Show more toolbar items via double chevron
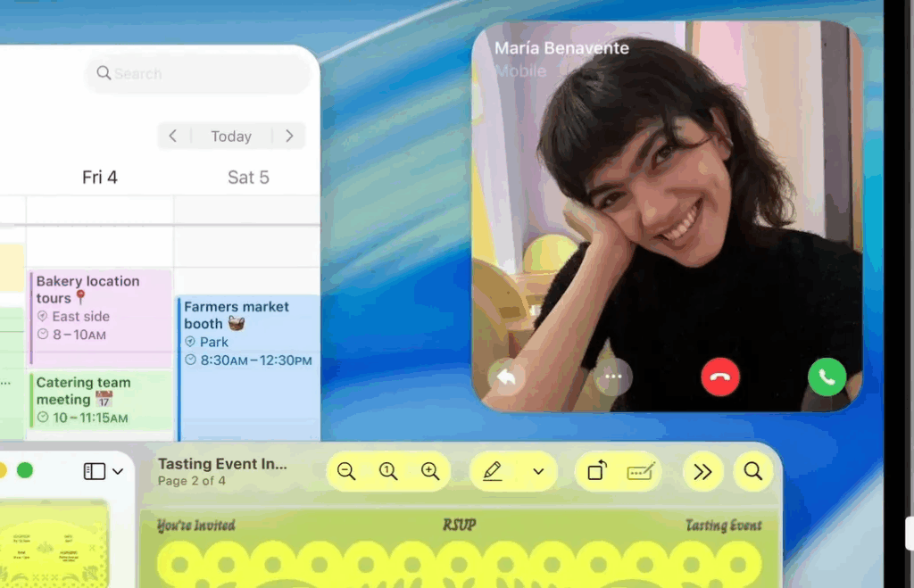This screenshot has height=588, width=914. [702, 471]
